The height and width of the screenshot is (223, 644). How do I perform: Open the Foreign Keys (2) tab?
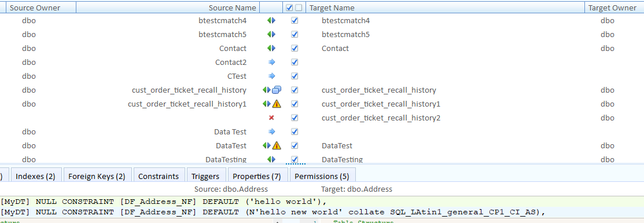(x=97, y=176)
